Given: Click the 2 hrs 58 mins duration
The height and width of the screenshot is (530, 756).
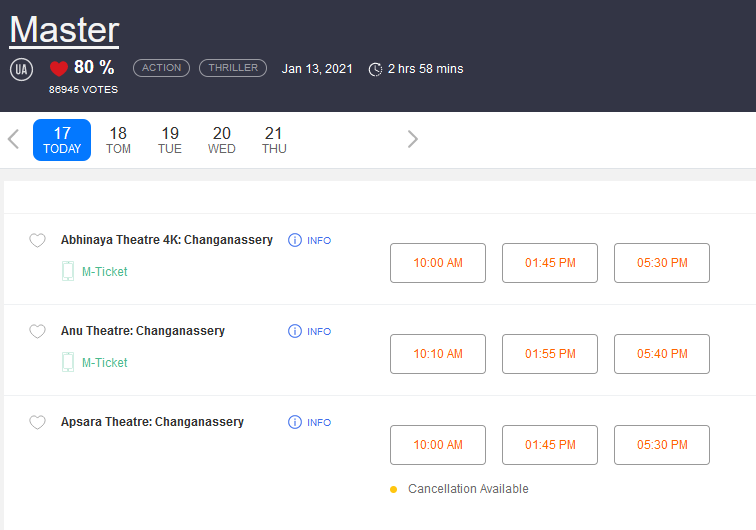Looking at the screenshot, I should [426, 69].
